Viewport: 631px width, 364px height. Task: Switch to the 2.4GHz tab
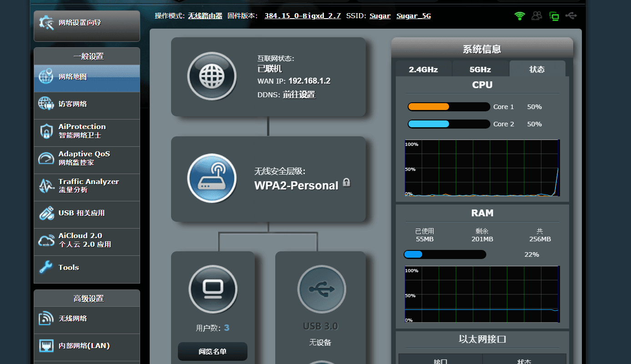(423, 70)
